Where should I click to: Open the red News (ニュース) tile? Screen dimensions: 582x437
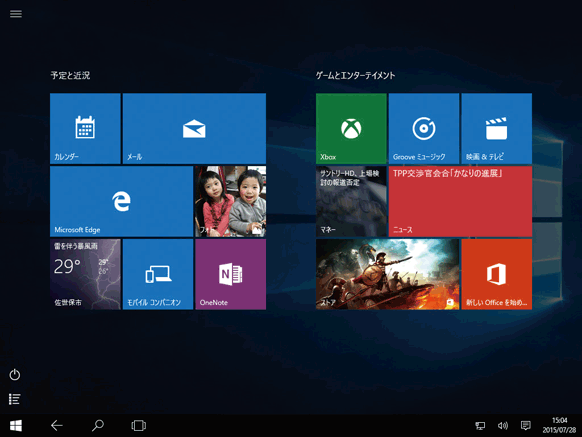[x=460, y=201]
